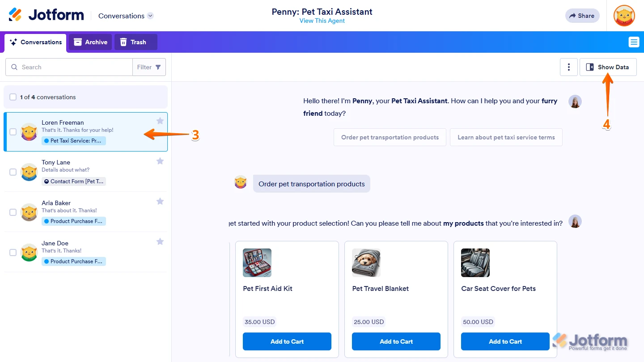The height and width of the screenshot is (362, 644).
Task: Click the search magnifier icon
Action: click(x=15, y=67)
